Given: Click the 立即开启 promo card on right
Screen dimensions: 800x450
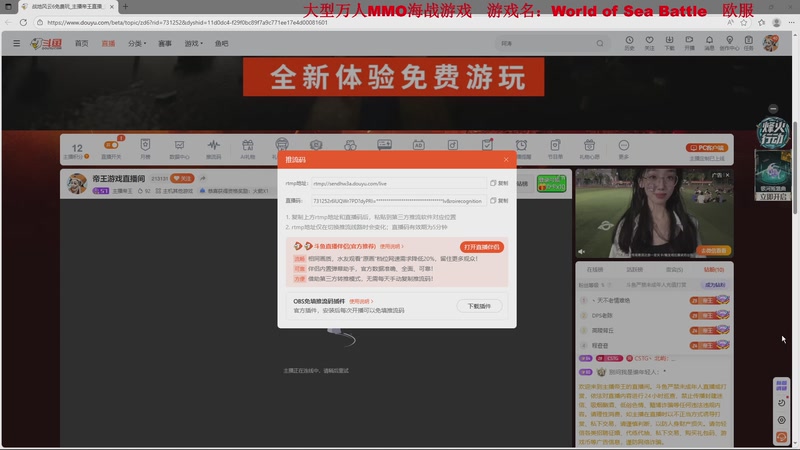Looking at the screenshot, I should 773,176.
